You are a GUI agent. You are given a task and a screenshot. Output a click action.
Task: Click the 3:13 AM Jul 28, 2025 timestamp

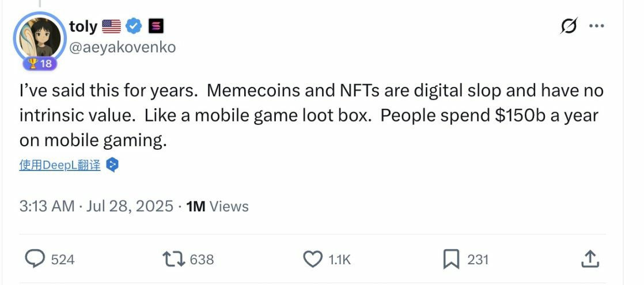click(96, 206)
